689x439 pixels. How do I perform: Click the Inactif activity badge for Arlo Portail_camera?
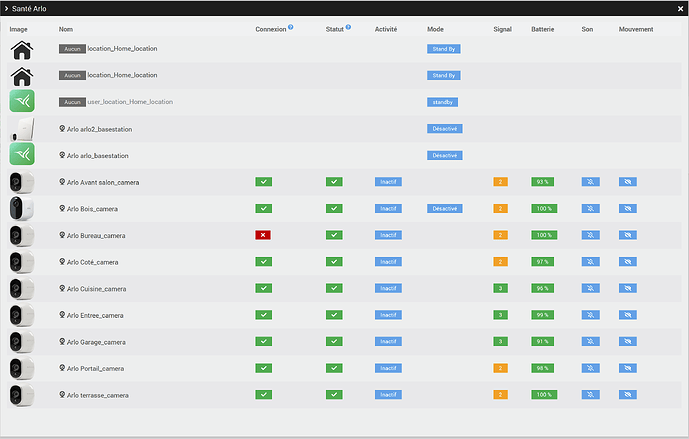(388, 368)
